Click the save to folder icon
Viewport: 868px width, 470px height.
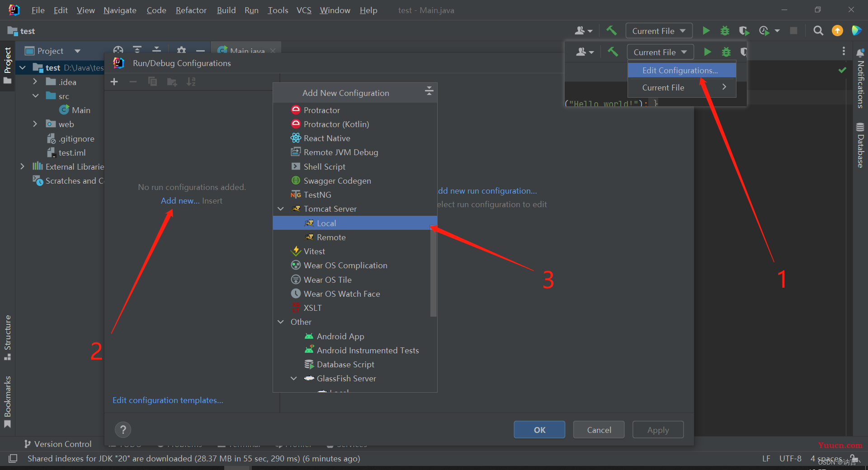(x=172, y=82)
